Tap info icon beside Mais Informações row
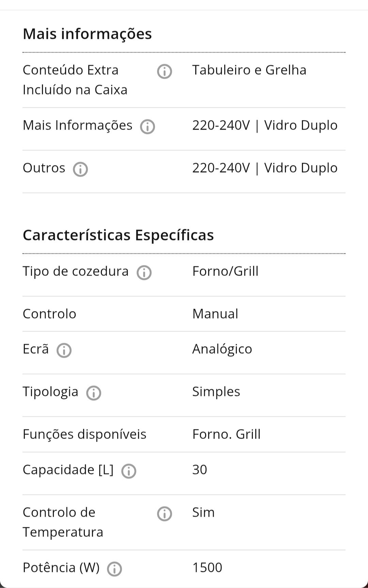368x588 pixels. click(148, 127)
